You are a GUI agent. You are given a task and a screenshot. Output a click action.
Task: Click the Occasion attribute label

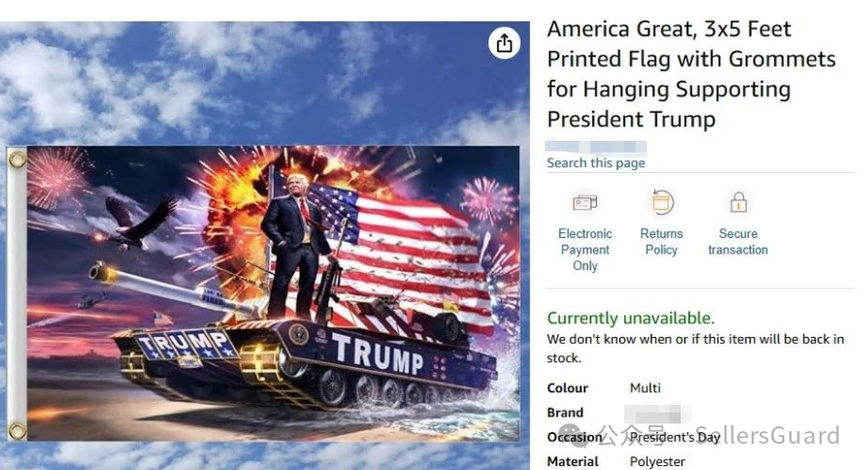tap(575, 437)
